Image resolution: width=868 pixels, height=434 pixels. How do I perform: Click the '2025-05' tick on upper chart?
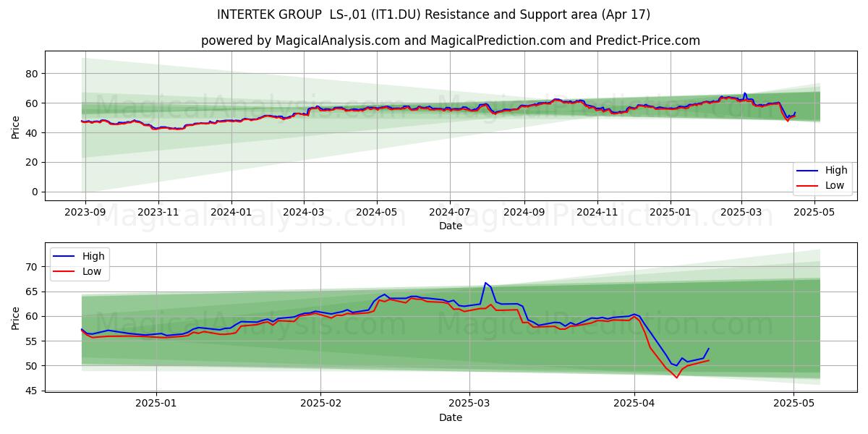pos(814,212)
